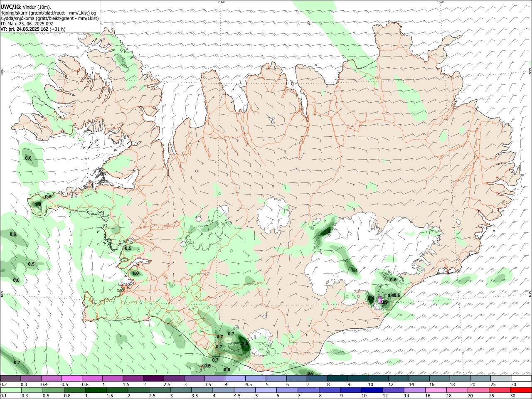Click the "20W" longitude label
This screenshot has height=399, width=532.
coord(221,2)
